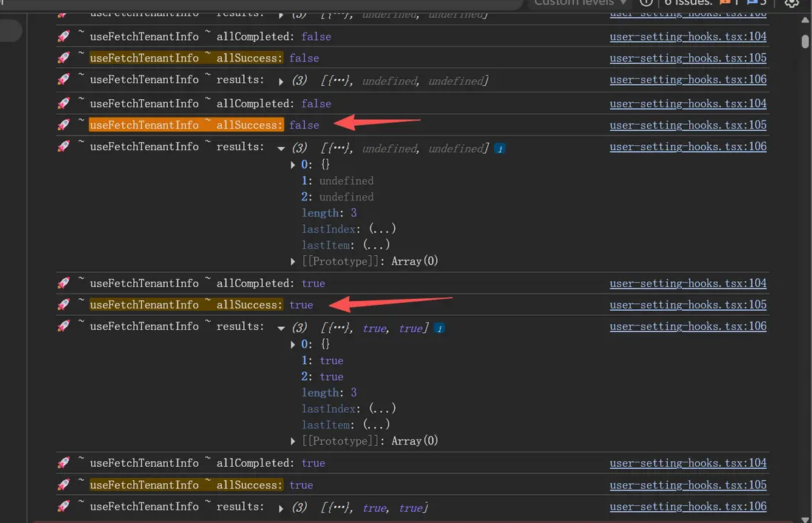Screen dimensions: 812x523
Task: Open source link for red-arrowed allSuccess: true row
Action: (x=688, y=305)
